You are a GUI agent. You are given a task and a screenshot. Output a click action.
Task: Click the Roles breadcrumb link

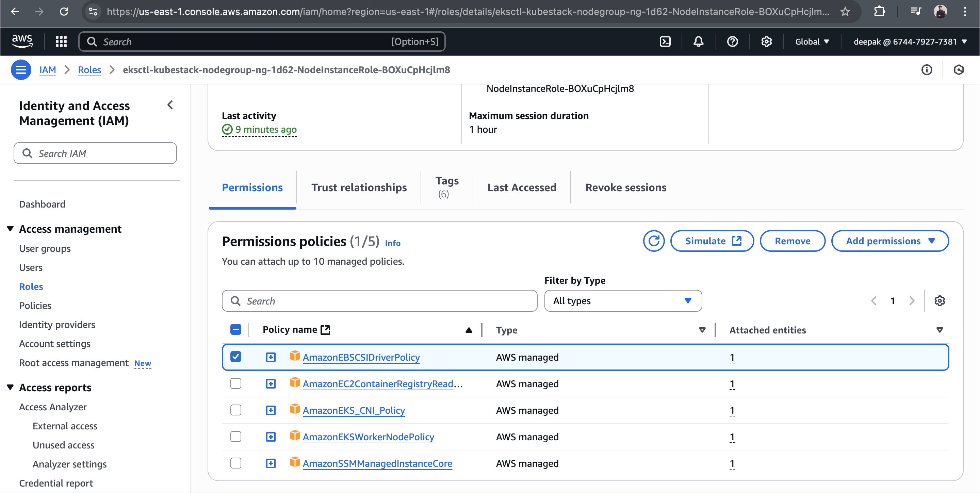[x=89, y=70]
